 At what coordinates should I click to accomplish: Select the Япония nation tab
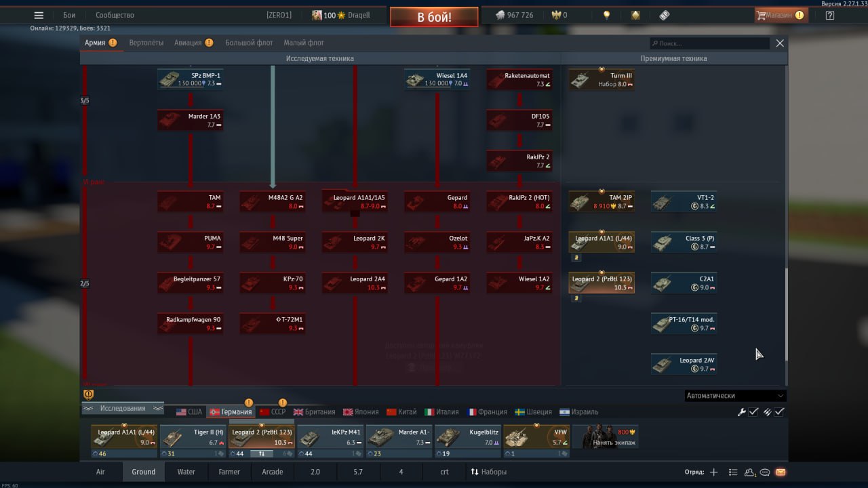[x=361, y=411]
